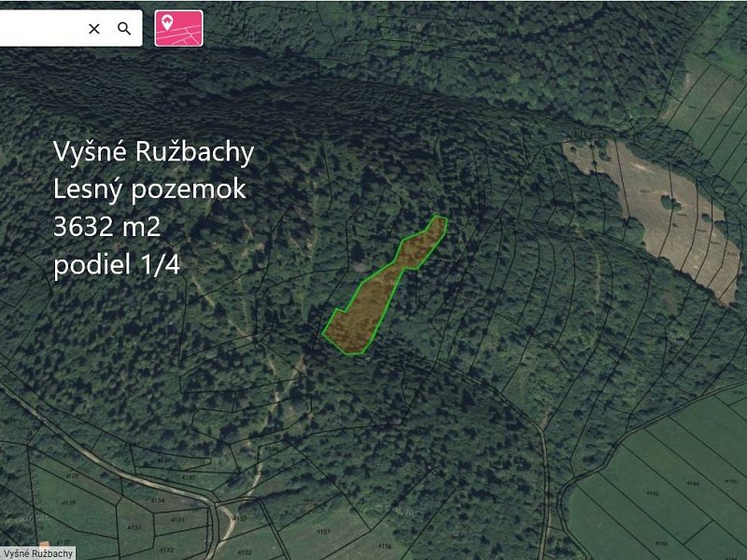Click the magnifier search icon
The image size is (747, 560).
[x=124, y=29]
